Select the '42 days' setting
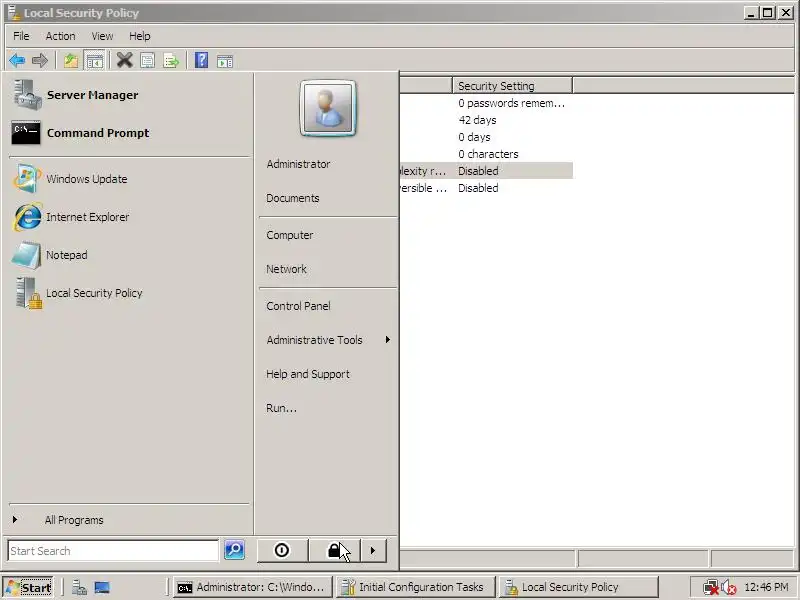The height and width of the screenshot is (600, 800). 477,120
